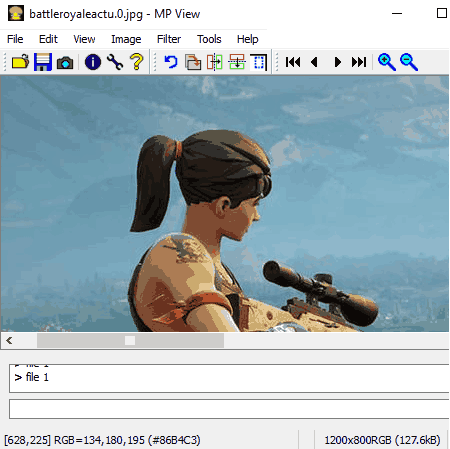
Task: Open the Image menu
Action: tap(126, 39)
